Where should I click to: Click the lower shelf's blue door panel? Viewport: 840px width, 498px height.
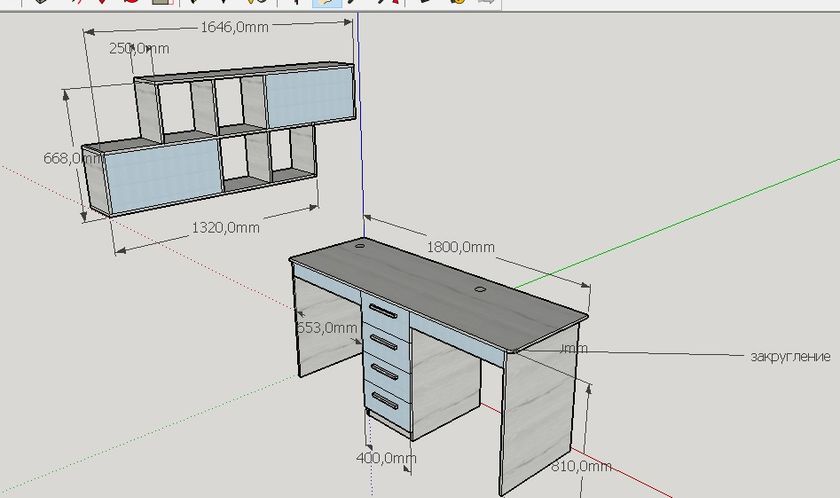tap(163, 175)
